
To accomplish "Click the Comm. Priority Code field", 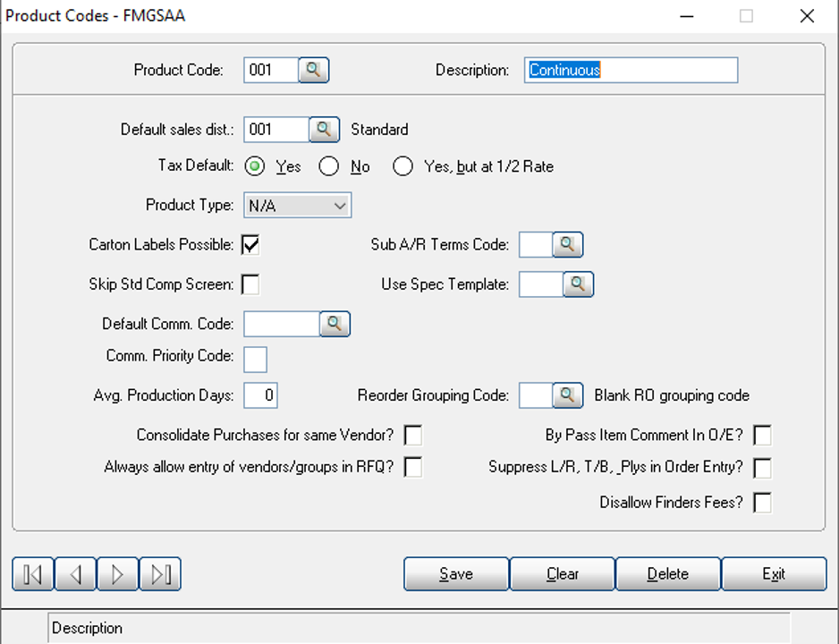I will 255,360.
